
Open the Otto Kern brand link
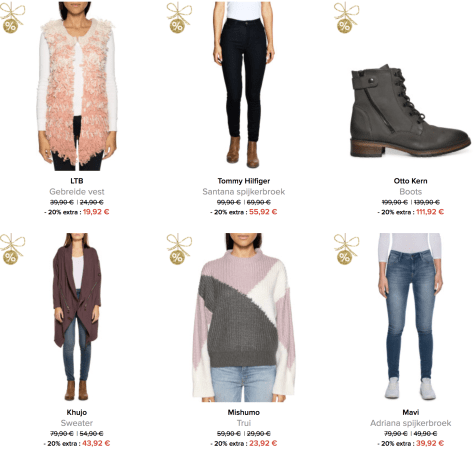click(411, 181)
